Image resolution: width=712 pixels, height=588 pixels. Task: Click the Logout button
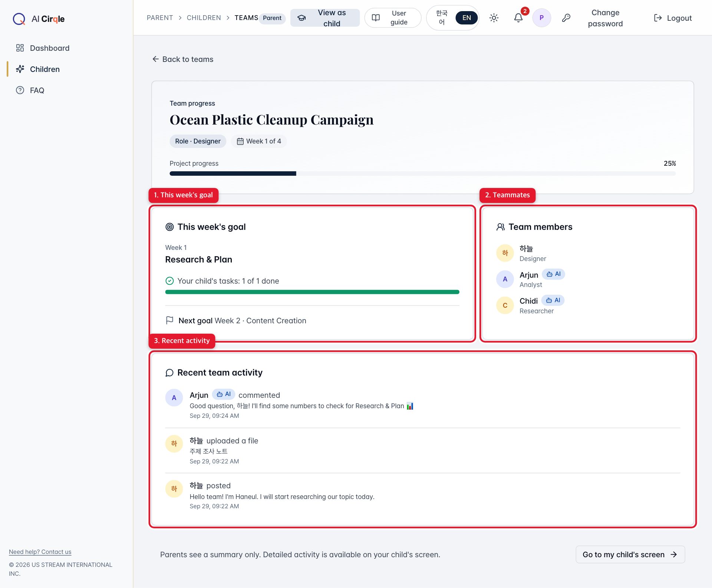673,18
